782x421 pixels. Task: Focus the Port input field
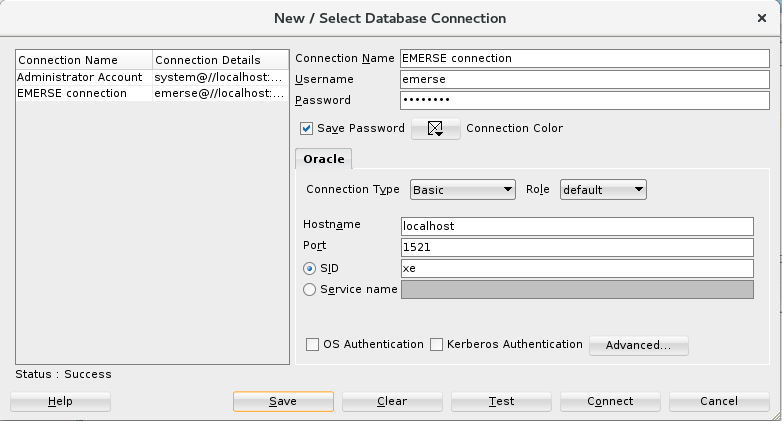(x=577, y=247)
